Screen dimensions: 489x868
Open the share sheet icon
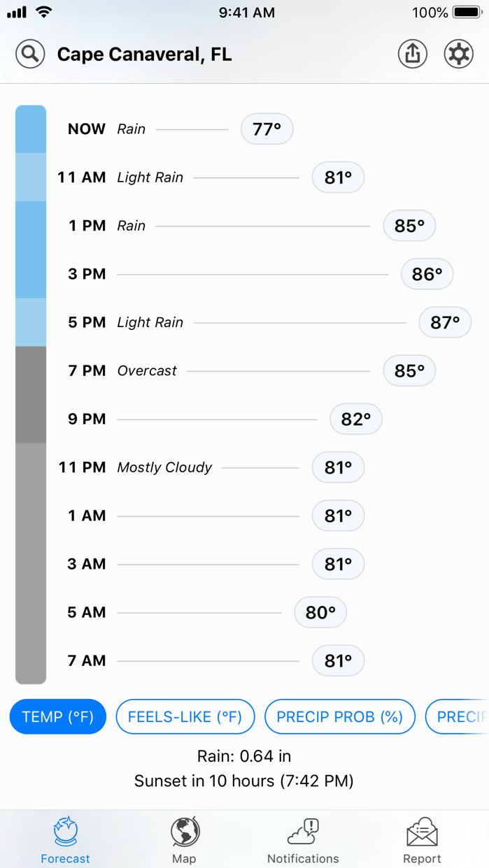(413, 54)
